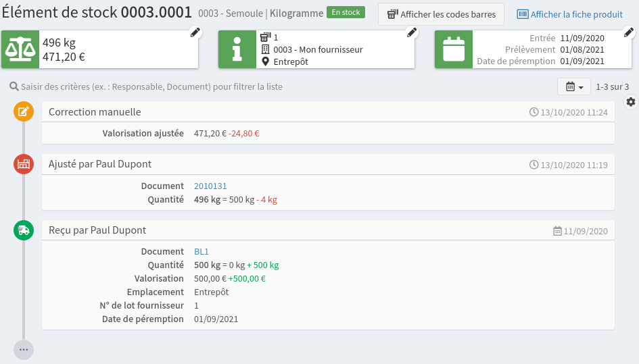Viewport: 639px width, 364px height.
Task: Open document 2010131 link
Action: (x=207, y=186)
